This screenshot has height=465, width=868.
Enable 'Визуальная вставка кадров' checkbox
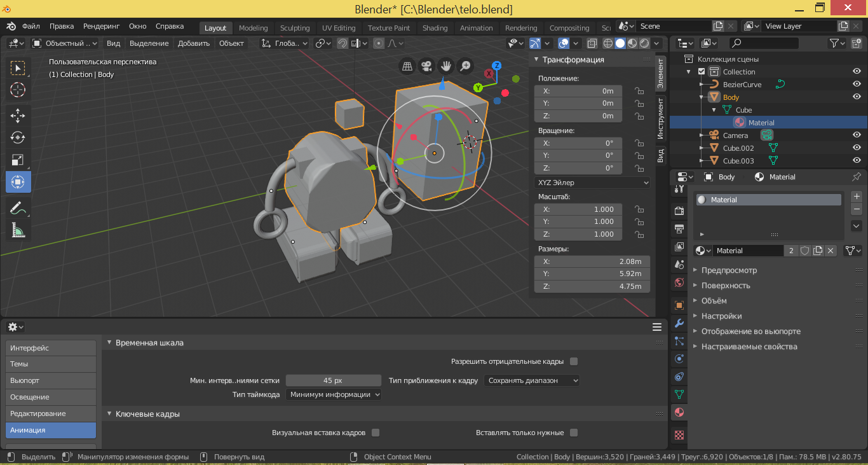click(376, 433)
